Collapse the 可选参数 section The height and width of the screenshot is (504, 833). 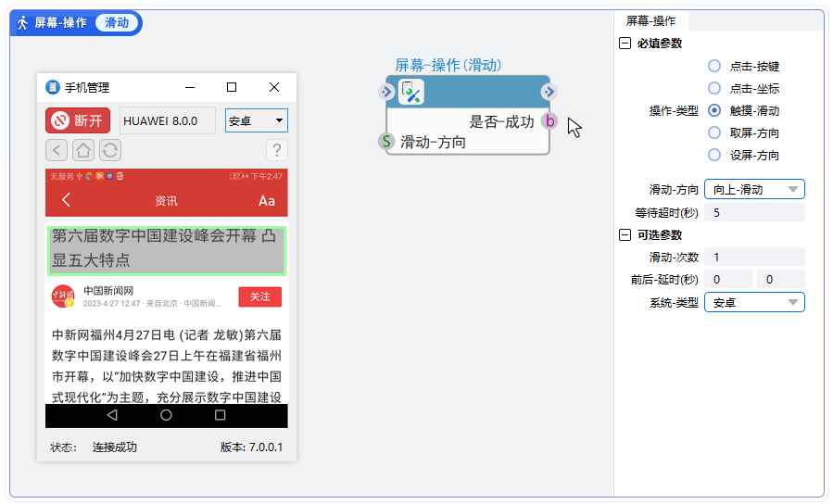[625, 234]
